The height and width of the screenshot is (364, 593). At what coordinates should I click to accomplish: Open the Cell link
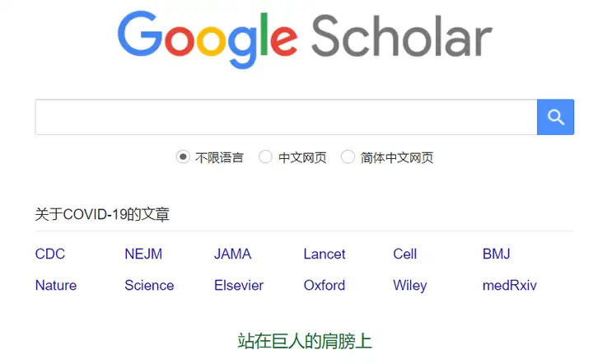(x=404, y=254)
